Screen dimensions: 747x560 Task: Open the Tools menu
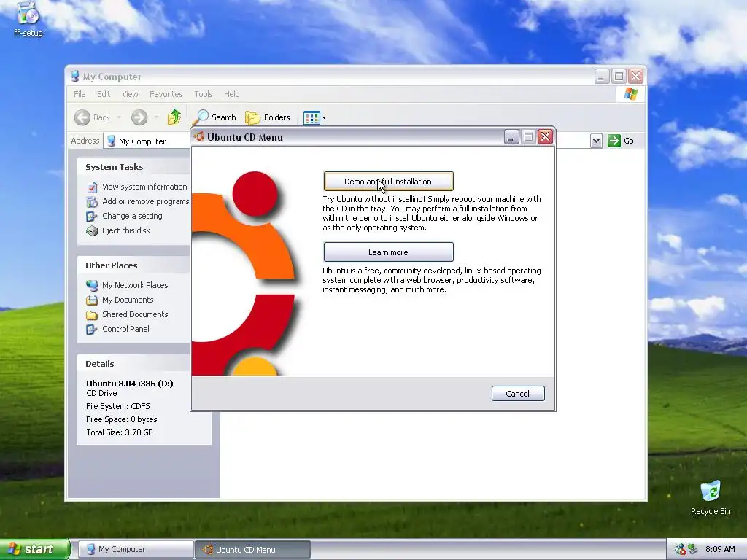coord(203,94)
